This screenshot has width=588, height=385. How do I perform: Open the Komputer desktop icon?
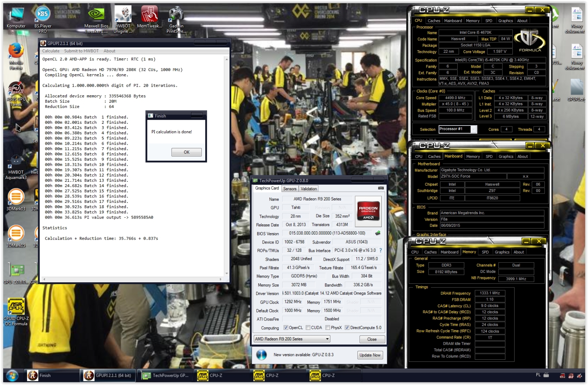point(16,18)
